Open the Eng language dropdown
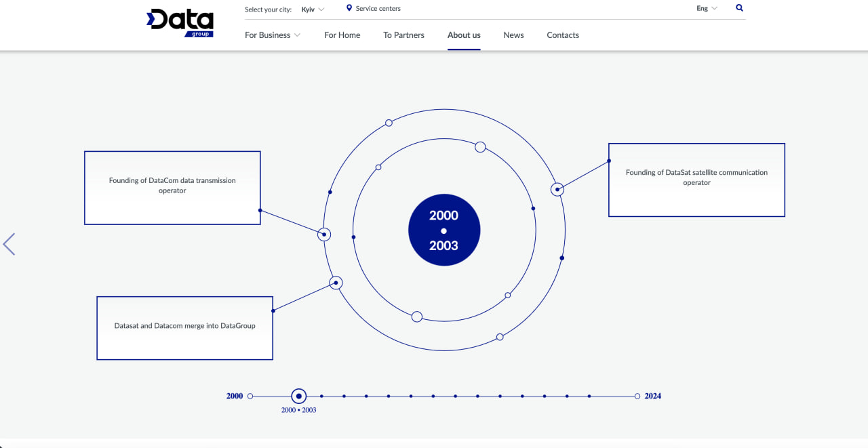 pyautogui.click(x=706, y=7)
